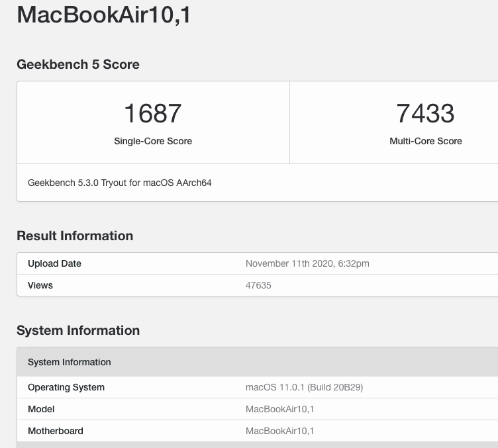Click the Motherboard row label
The height and width of the screenshot is (448, 498).
(56, 431)
